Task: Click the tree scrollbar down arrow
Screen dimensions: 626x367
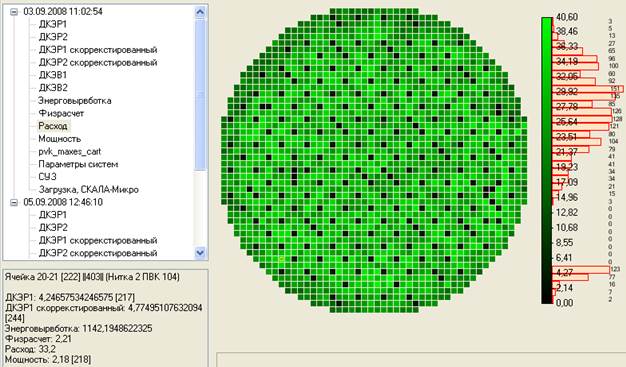Action: 200,252
